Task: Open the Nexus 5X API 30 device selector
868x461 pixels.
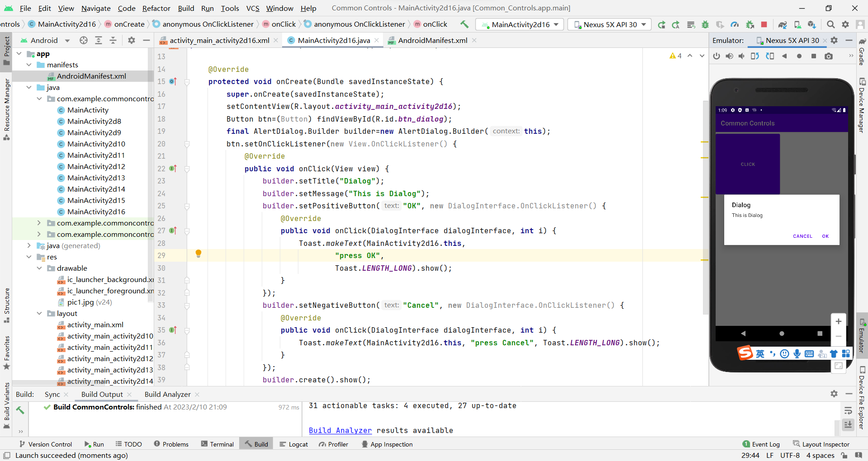Action: tap(609, 24)
